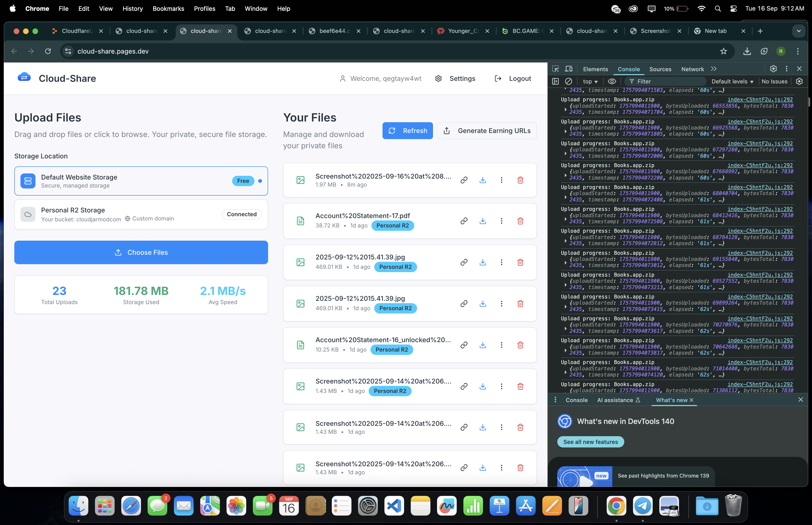Viewport: 812px width, 525px height.
Task: Toggle the console sidebar panel
Action: pyautogui.click(x=555, y=82)
